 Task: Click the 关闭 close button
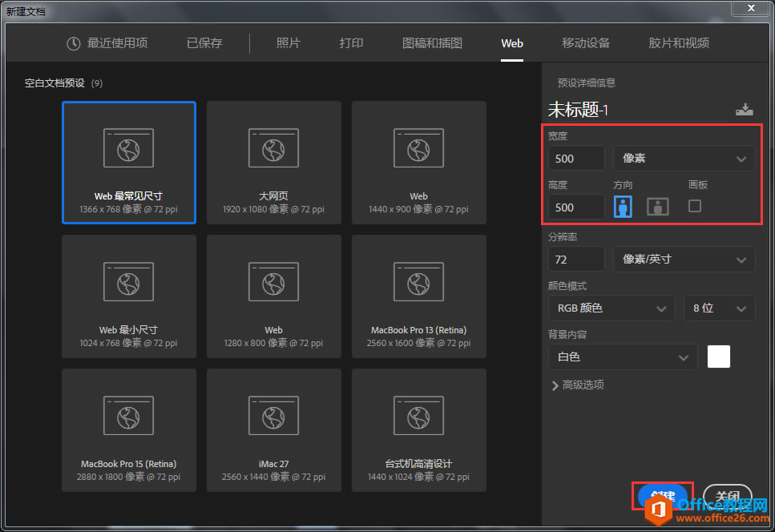[x=728, y=497]
